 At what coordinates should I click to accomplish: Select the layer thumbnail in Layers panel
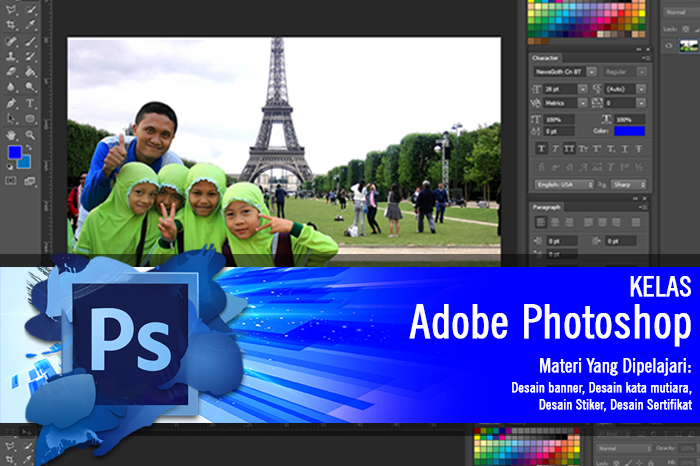click(x=688, y=46)
